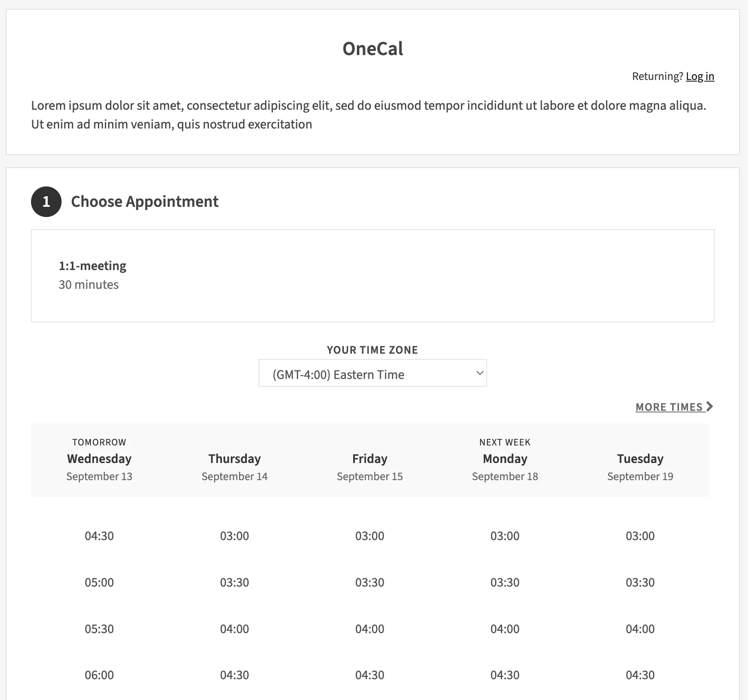The image size is (748, 700).
Task: Book 03:30 on Tuesday September 19
Action: [x=640, y=582]
